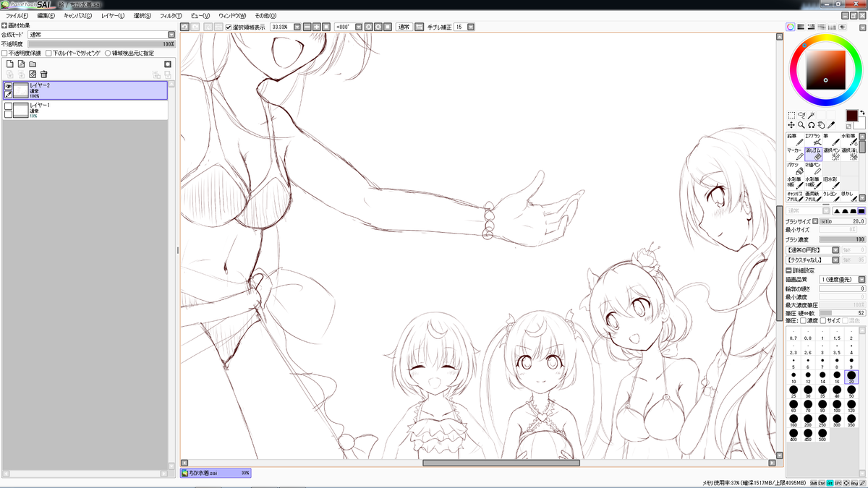The width and height of the screenshot is (868, 488).
Task: Open the フィルタ(T) menu
Action: (171, 15)
